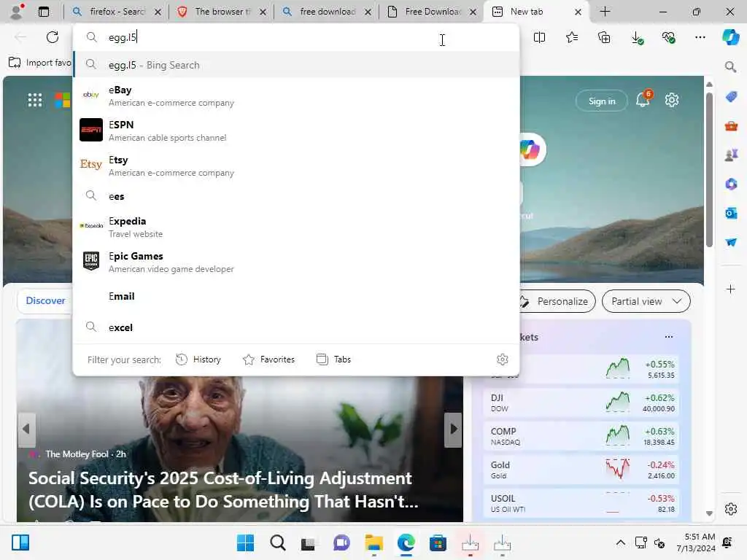
Task: Open the sidebar Tools briefcase icon
Action: coord(731,126)
